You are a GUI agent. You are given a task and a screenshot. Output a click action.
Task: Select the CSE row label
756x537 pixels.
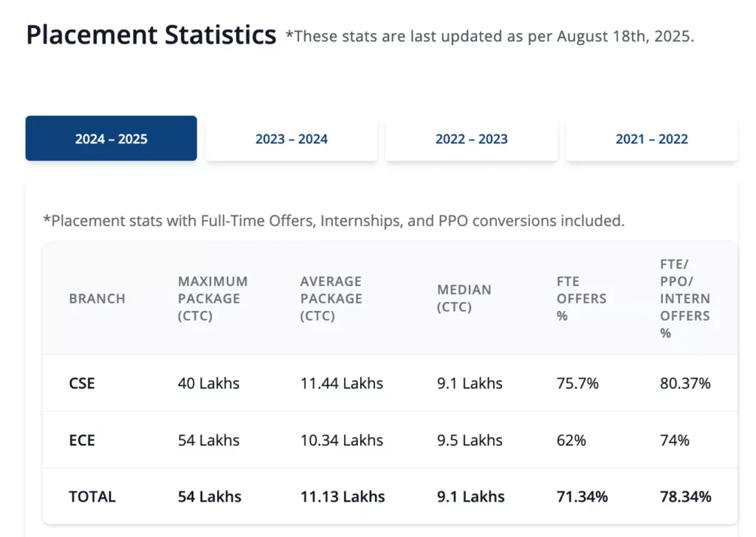(x=81, y=383)
